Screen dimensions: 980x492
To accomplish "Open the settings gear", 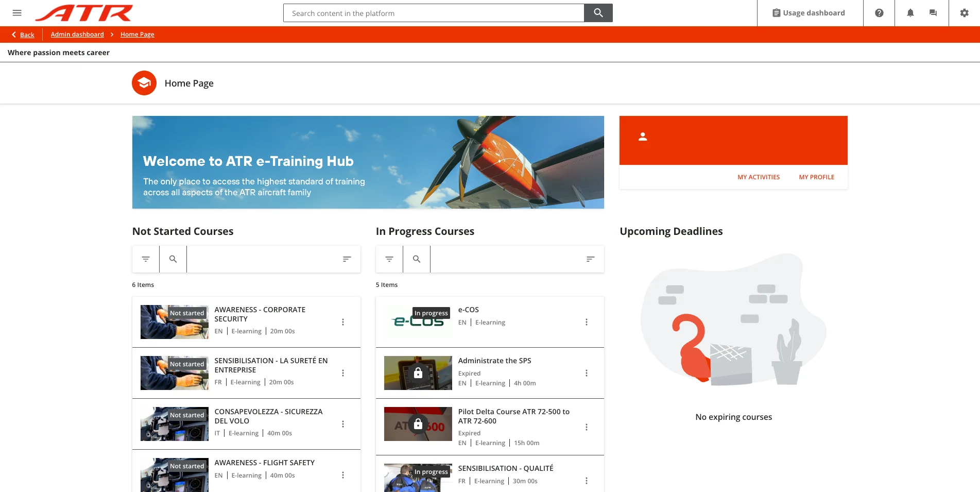I will click(x=965, y=13).
